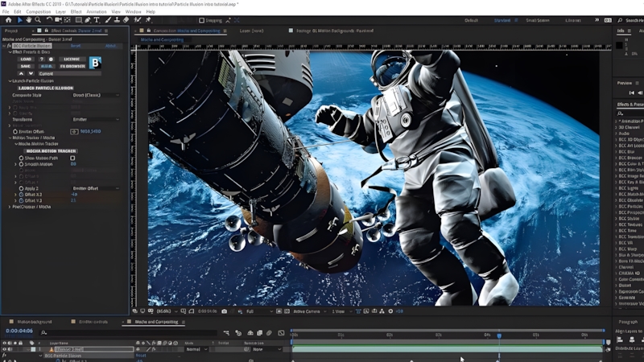644x362 pixels.
Task: Select the Rotation tool
Action: 49,19
